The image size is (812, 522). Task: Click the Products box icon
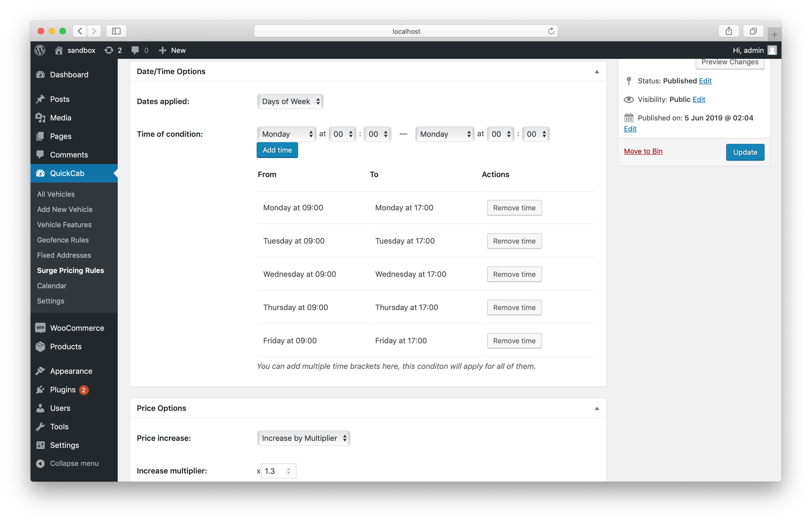(40, 347)
